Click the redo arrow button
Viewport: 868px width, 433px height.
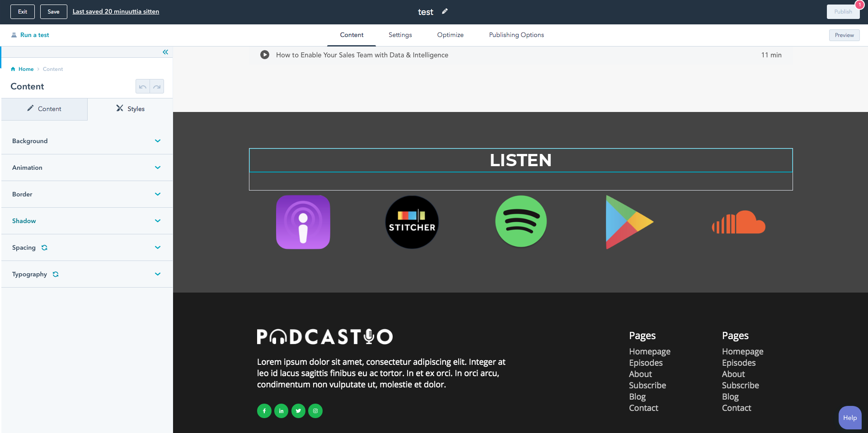coord(157,86)
